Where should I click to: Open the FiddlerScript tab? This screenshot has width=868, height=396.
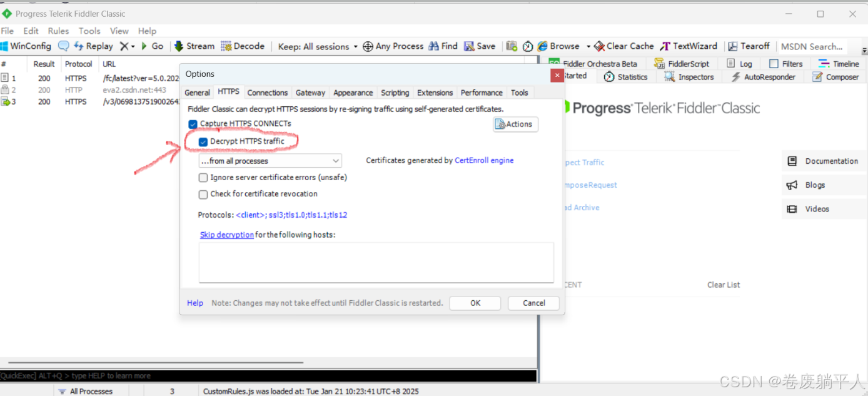[x=682, y=64]
